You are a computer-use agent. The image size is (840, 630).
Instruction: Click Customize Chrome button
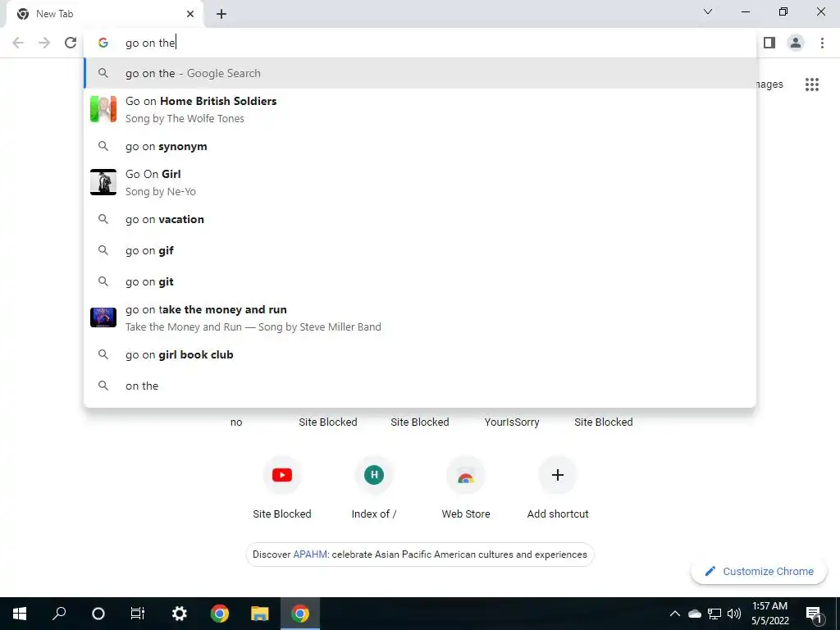click(x=759, y=571)
